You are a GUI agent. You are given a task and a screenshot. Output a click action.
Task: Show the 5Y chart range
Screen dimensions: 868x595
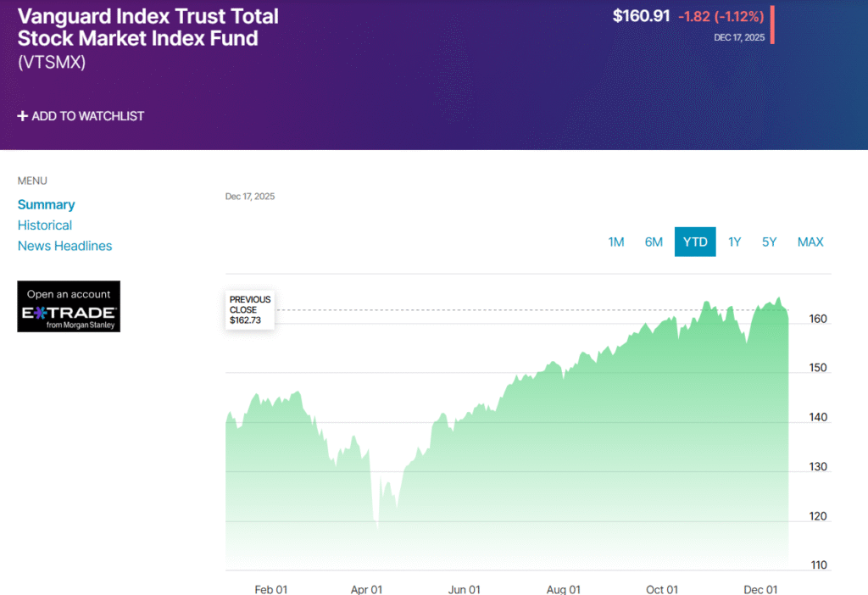pyautogui.click(x=769, y=242)
